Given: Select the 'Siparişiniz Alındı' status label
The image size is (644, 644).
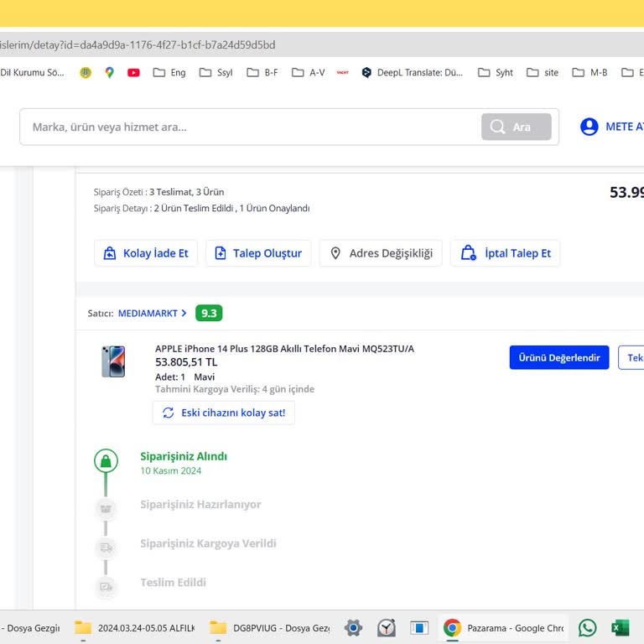Looking at the screenshot, I should (x=184, y=456).
